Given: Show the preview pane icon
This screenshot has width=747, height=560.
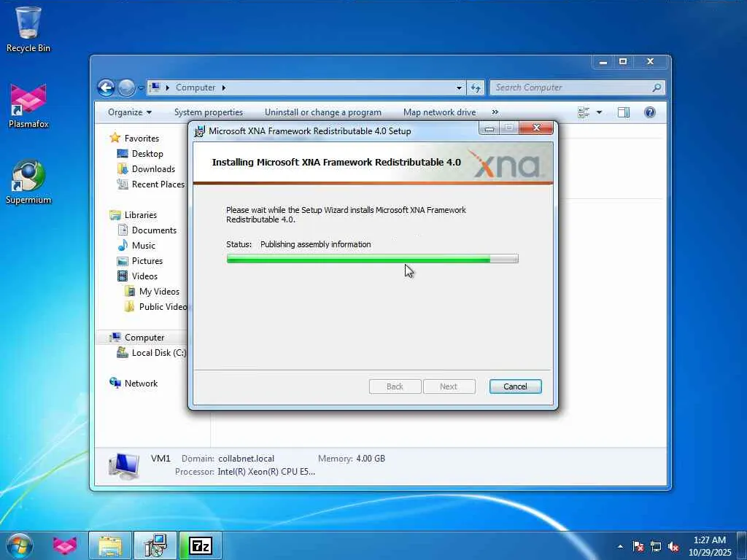Looking at the screenshot, I should click(x=623, y=112).
